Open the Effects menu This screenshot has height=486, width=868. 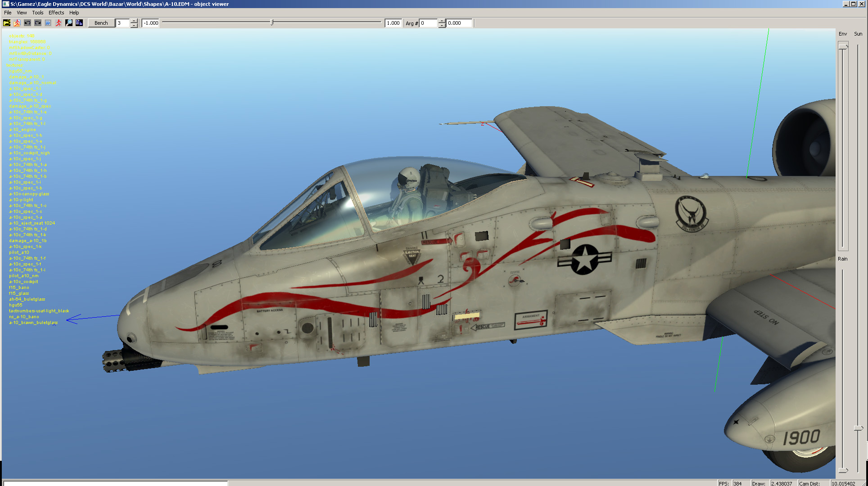point(56,13)
